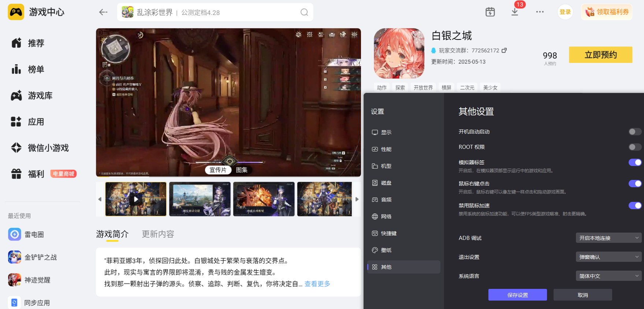Select the second landscape screenshot thumbnail
This screenshot has width=644, height=309.
coord(200,199)
